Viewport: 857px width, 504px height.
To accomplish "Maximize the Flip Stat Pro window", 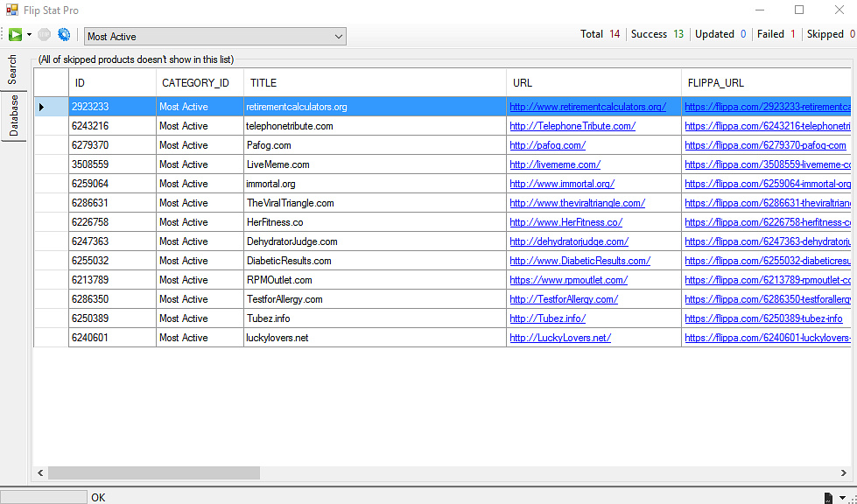I will 799,10.
